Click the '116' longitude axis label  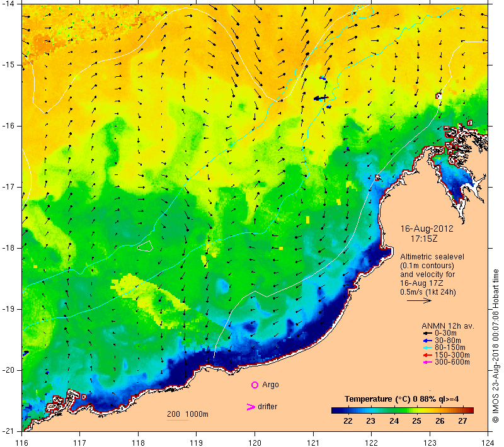(x=21, y=443)
